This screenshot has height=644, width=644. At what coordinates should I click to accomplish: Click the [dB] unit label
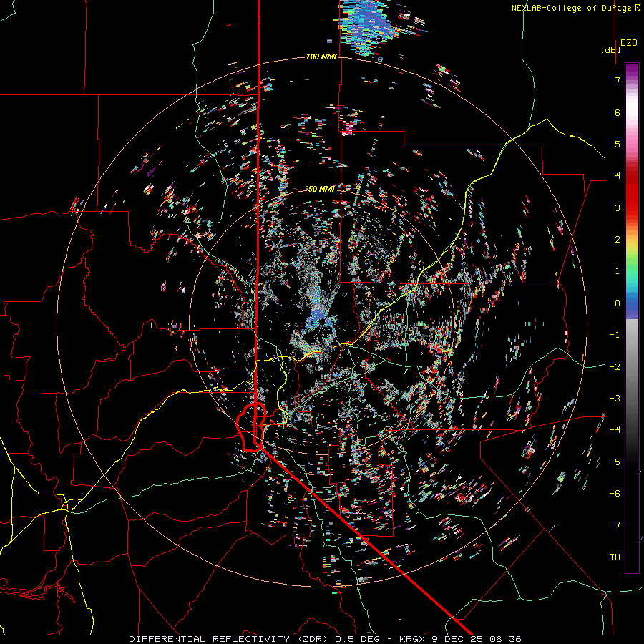pos(610,49)
